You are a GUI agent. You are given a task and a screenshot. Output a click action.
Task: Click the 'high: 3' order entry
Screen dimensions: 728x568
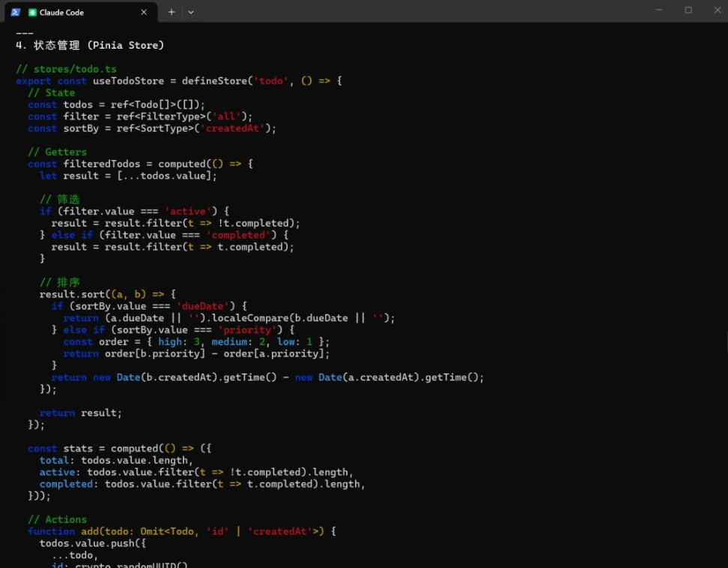[179, 342]
